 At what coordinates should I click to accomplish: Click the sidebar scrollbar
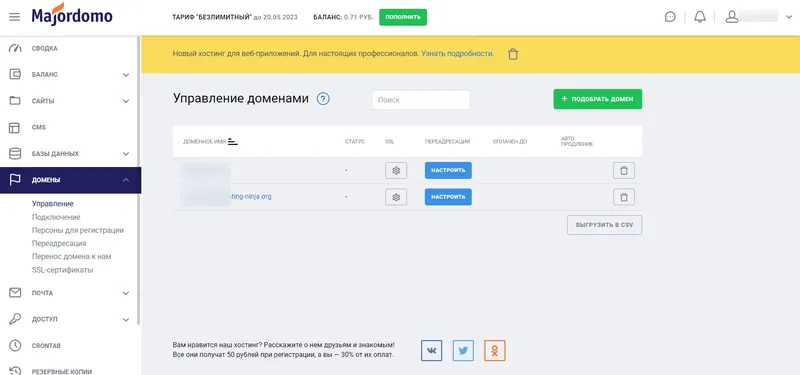[x=139, y=181]
